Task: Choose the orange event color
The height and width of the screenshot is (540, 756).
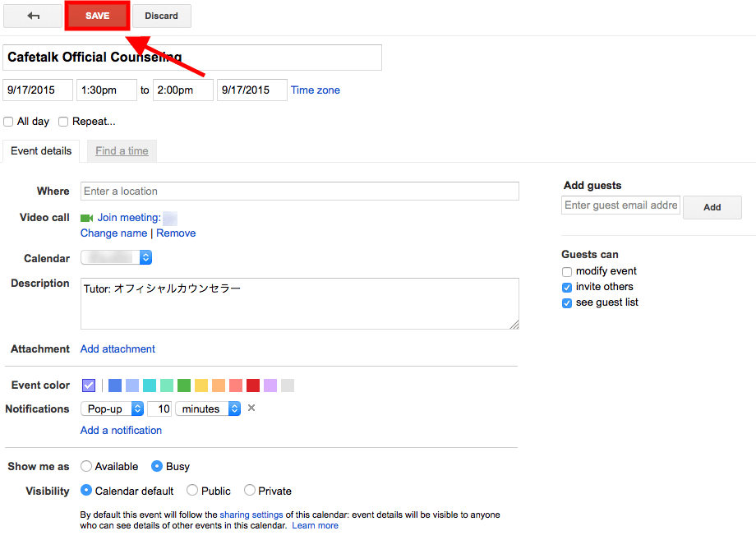Action: (x=219, y=385)
